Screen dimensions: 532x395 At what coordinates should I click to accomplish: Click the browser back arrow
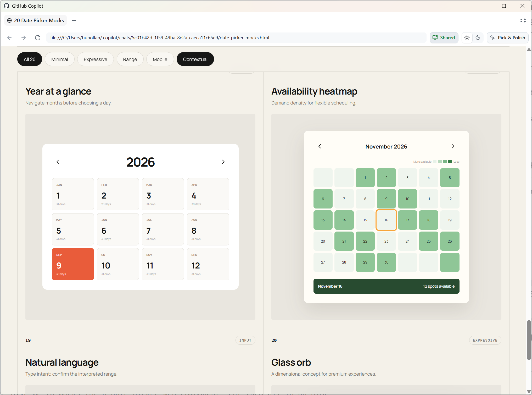[x=9, y=38]
